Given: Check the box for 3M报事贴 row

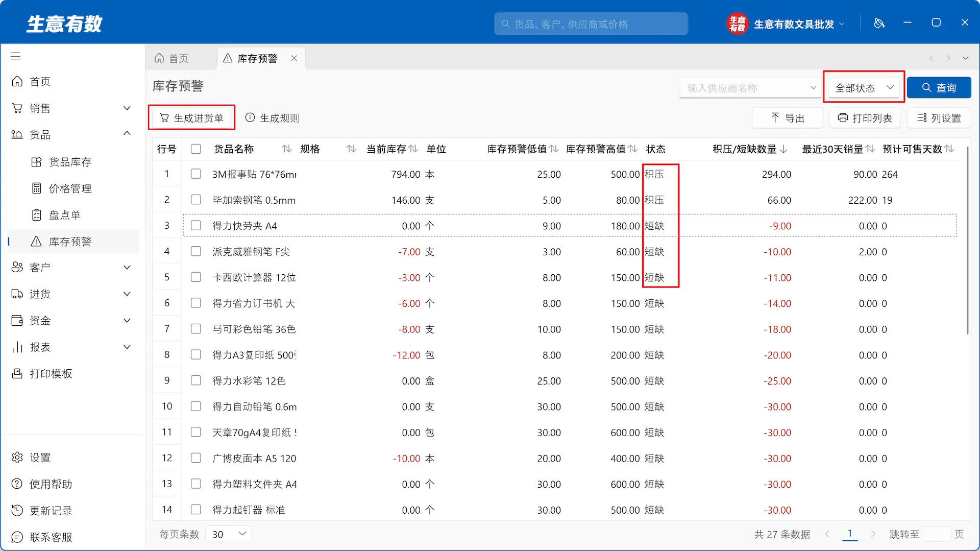Looking at the screenshot, I should 196,174.
